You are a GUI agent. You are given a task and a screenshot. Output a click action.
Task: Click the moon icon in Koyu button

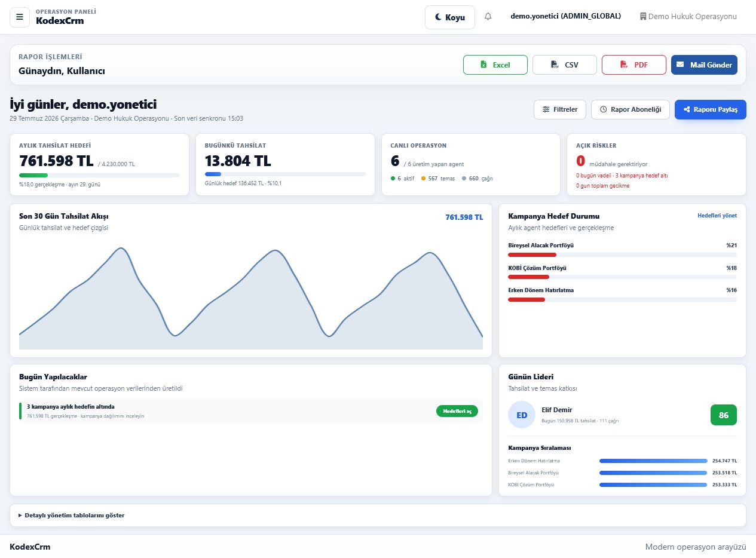click(438, 17)
